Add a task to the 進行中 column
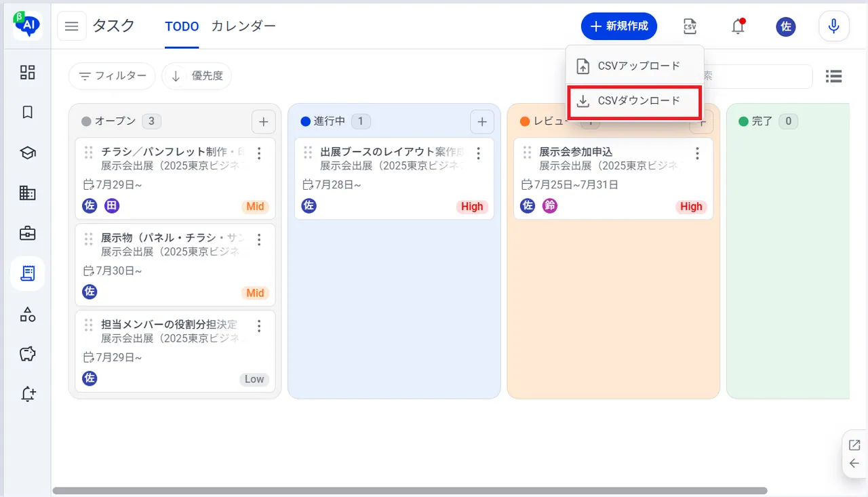Screen dimensions: 868x497 482,122
